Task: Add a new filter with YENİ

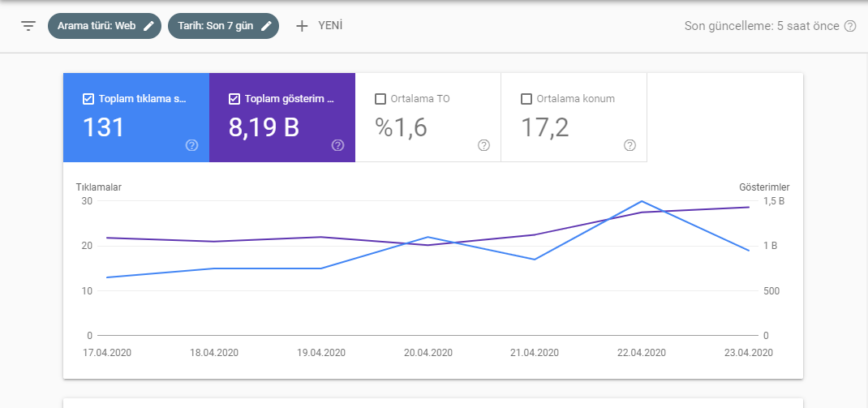Action: 320,26
